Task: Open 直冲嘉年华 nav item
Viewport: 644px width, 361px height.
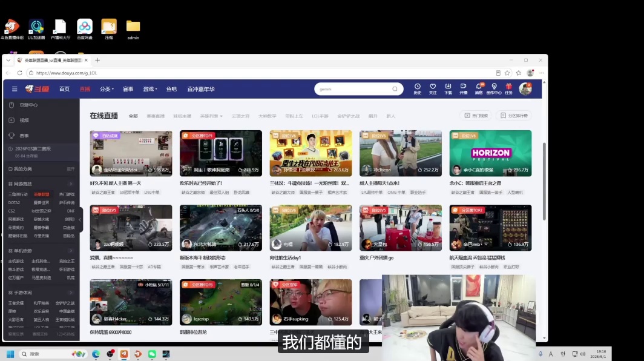Action: (201, 89)
